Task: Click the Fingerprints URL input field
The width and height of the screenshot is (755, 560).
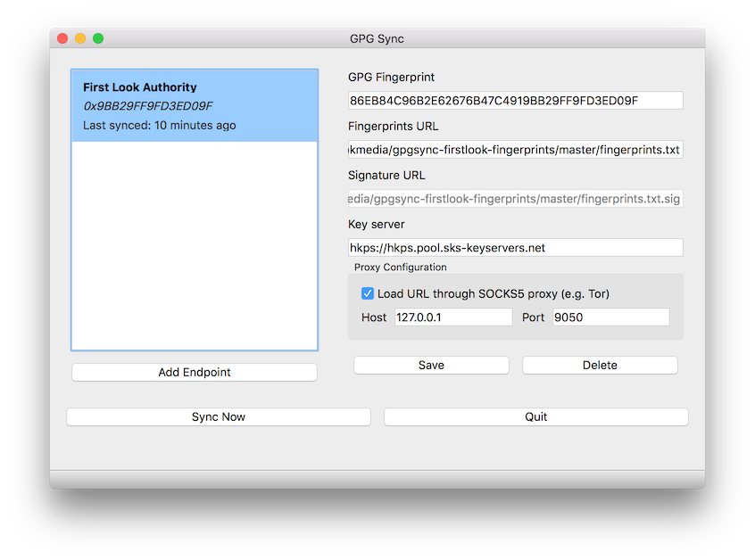Action: [515, 150]
